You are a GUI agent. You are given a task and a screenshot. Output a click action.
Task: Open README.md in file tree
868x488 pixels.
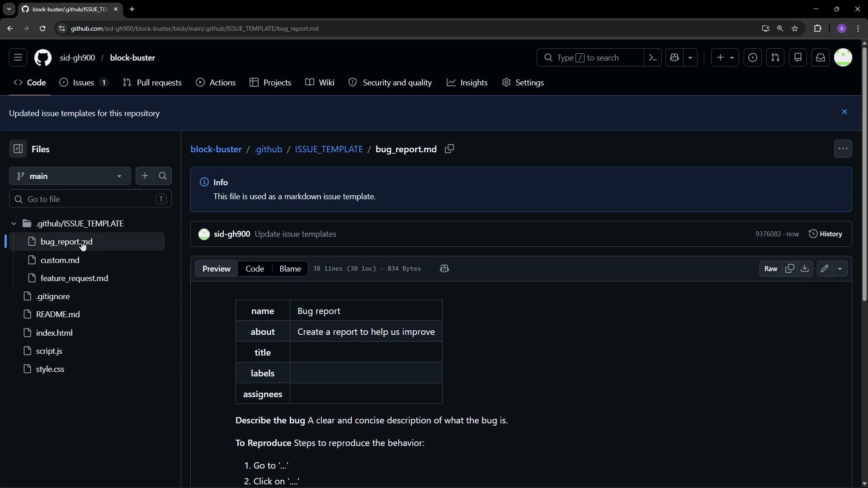tap(58, 314)
